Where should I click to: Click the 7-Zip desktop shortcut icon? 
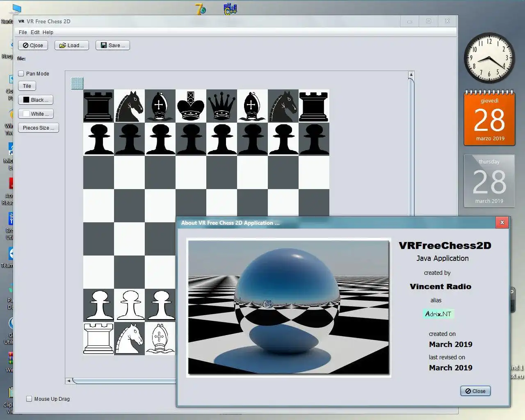click(x=201, y=9)
